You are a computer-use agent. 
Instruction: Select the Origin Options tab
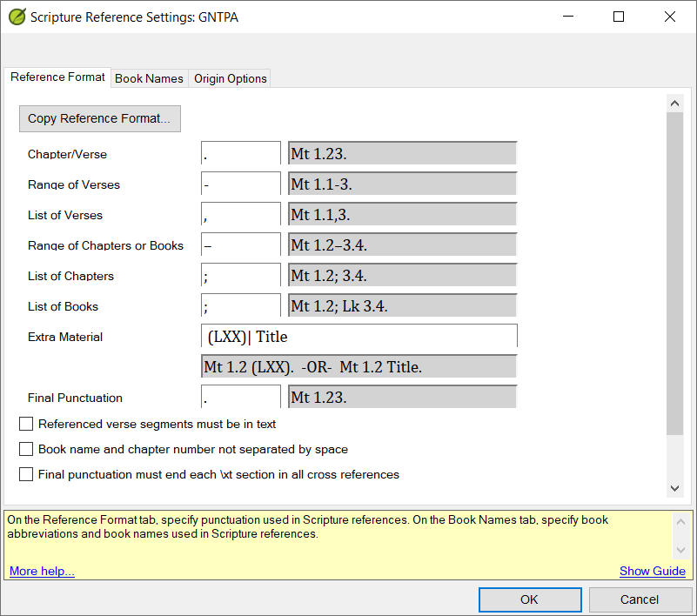[231, 78]
